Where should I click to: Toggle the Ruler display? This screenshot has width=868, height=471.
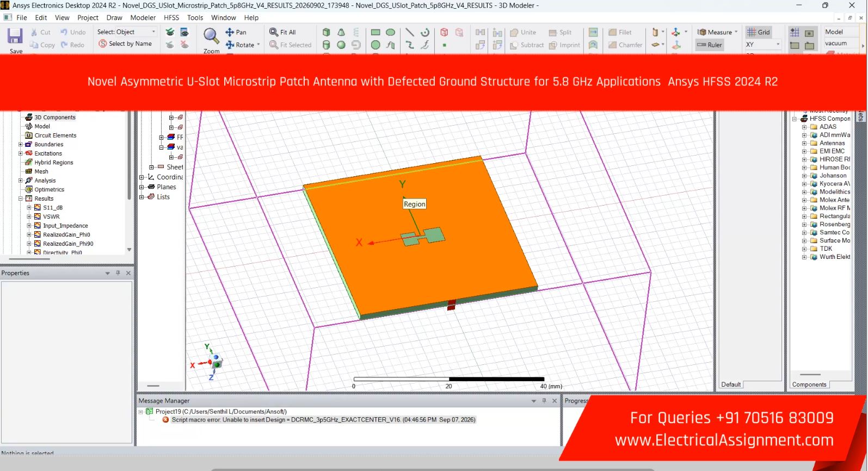(710, 45)
